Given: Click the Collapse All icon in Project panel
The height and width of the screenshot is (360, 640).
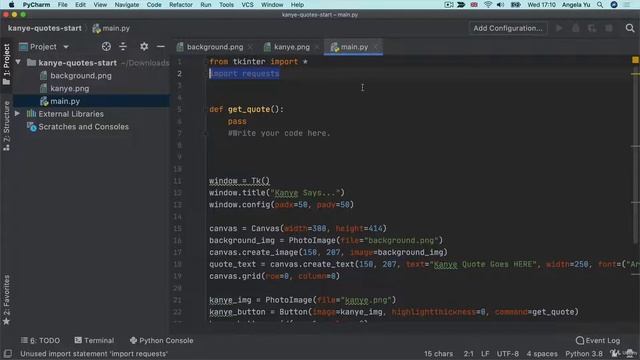Looking at the screenshot, I should pyautogui.click(x=123, y=47).
